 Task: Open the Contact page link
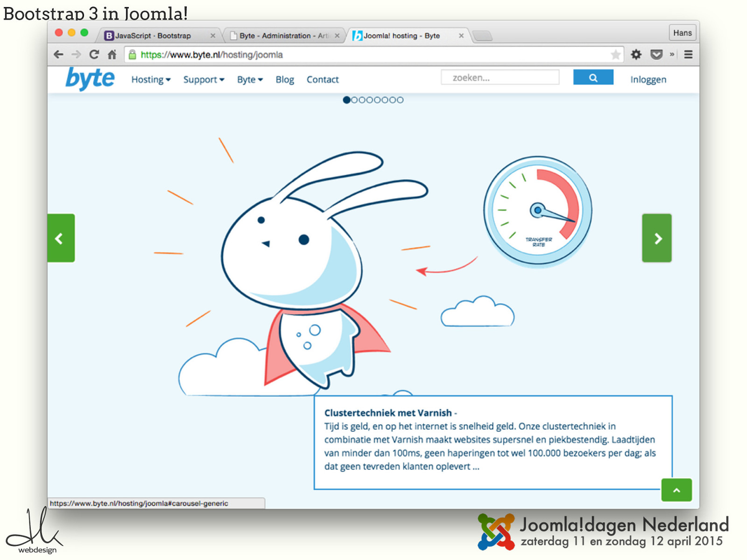click(x=323, y=80)
